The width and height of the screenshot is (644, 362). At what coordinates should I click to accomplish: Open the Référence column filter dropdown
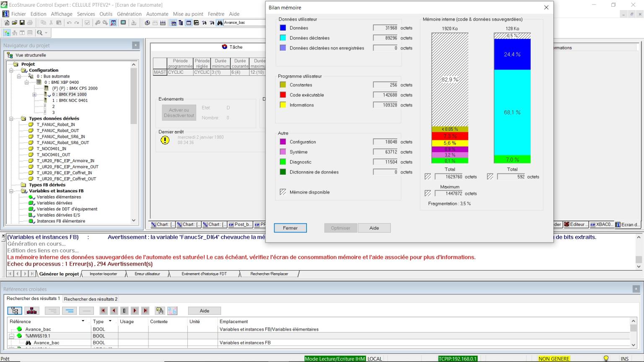click(83, 321)
